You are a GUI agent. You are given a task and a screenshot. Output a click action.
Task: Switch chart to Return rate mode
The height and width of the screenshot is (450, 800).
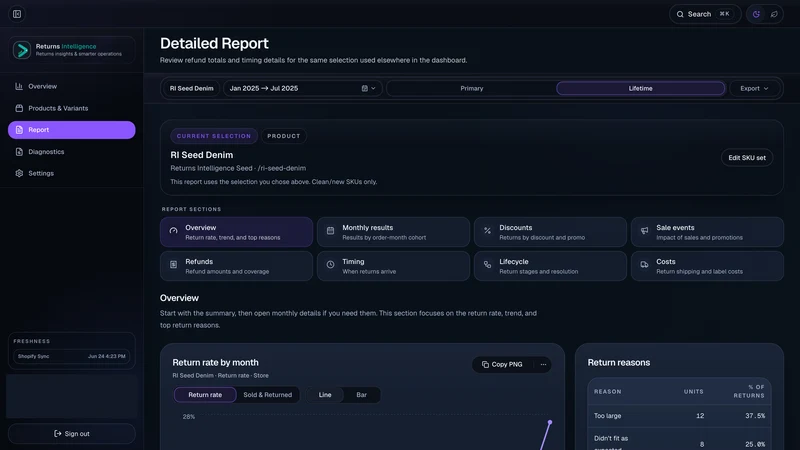click(205, 395)
